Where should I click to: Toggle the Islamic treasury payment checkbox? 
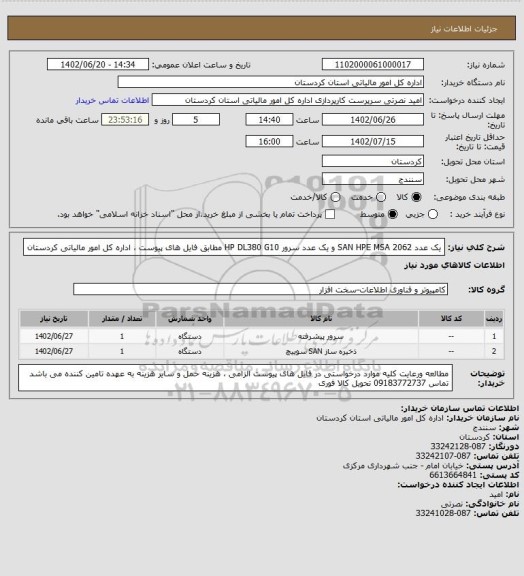[330, 214]
